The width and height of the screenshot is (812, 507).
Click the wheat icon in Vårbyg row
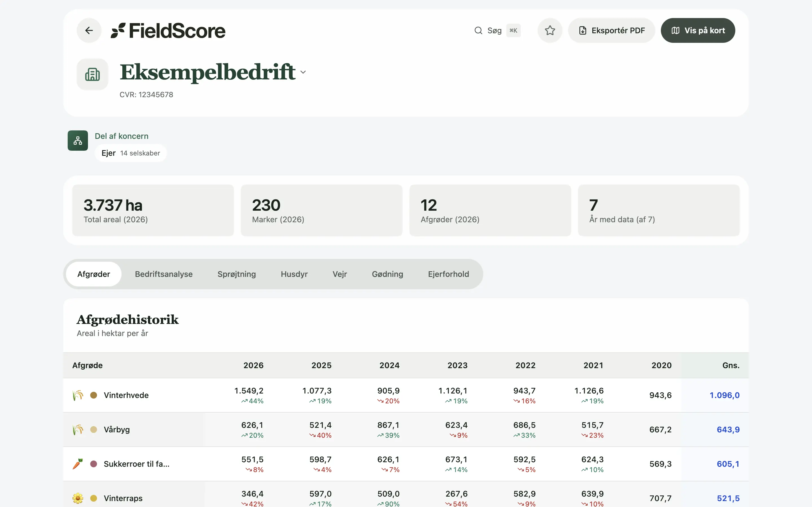[78, 430]
